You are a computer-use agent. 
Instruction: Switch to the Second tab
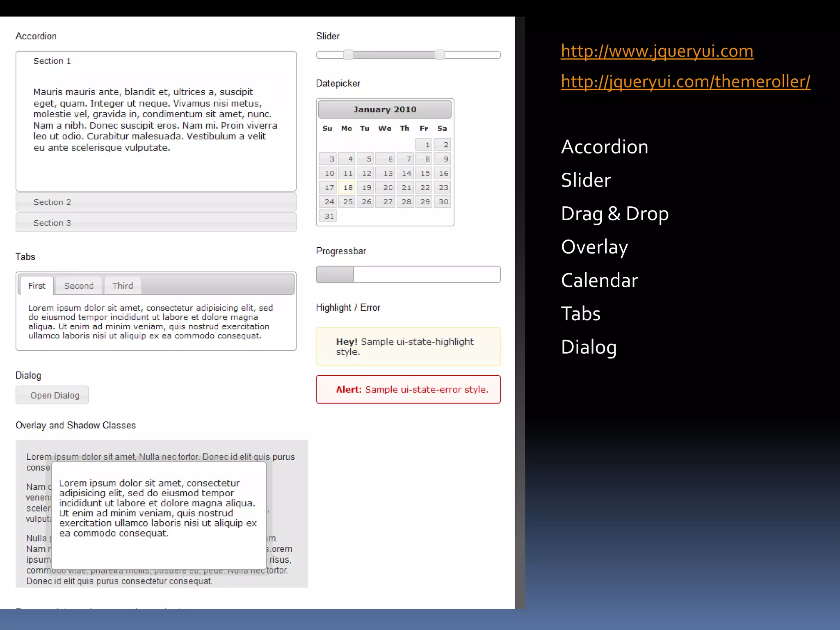pyautogui.click(x=79, y=285)
